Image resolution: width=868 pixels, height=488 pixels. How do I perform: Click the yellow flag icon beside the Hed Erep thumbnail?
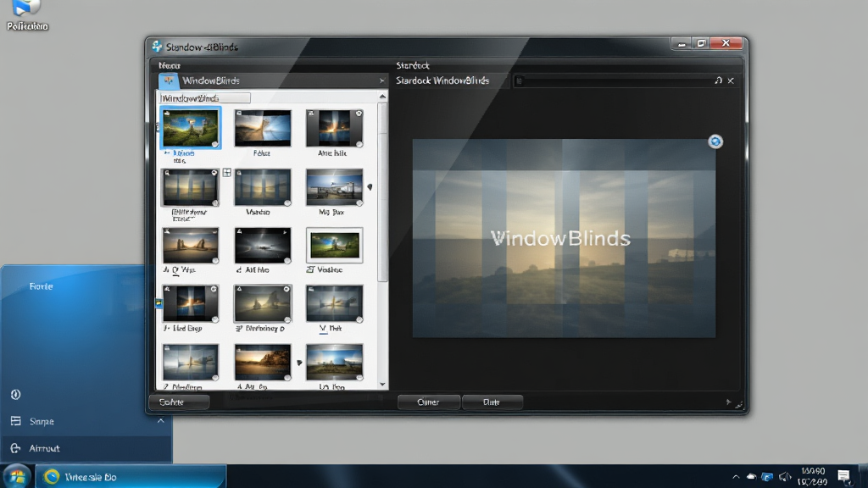tap(159, 303)
